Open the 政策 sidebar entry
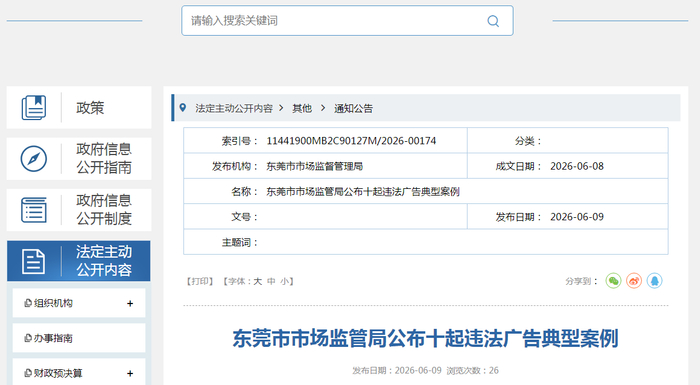Image resolution: width=700 pixels, height=385 pixels. click(x=79, y=108)
